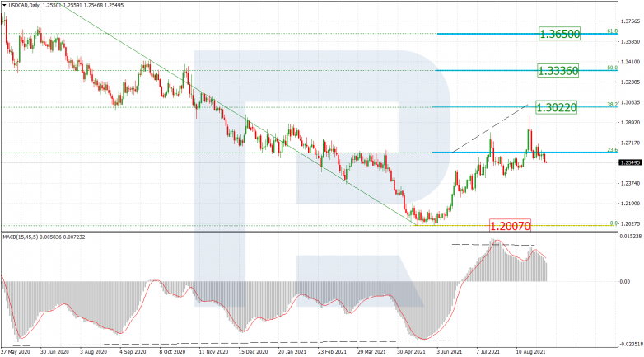Click the 1.32385 price axis value
The width and height of the screenshot is (644, 357).
(632, 82)
